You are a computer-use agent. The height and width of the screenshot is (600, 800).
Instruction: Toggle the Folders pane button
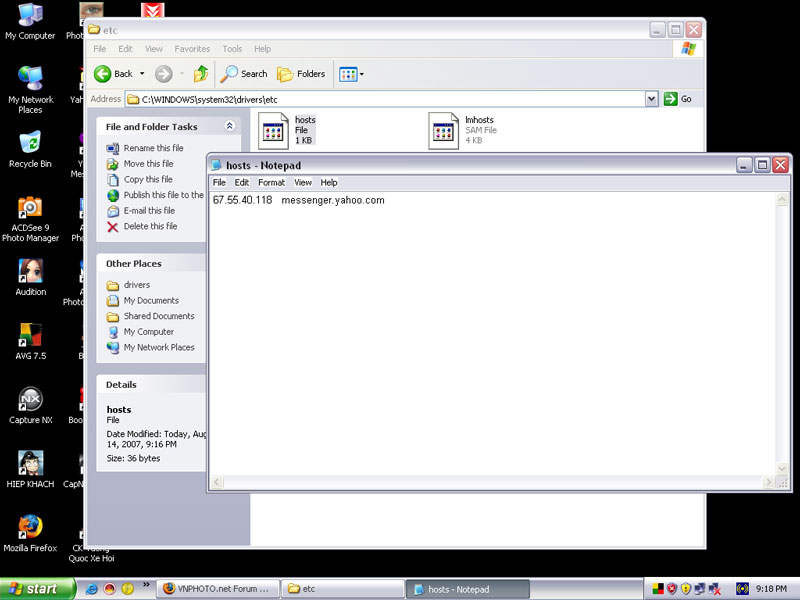302,74
